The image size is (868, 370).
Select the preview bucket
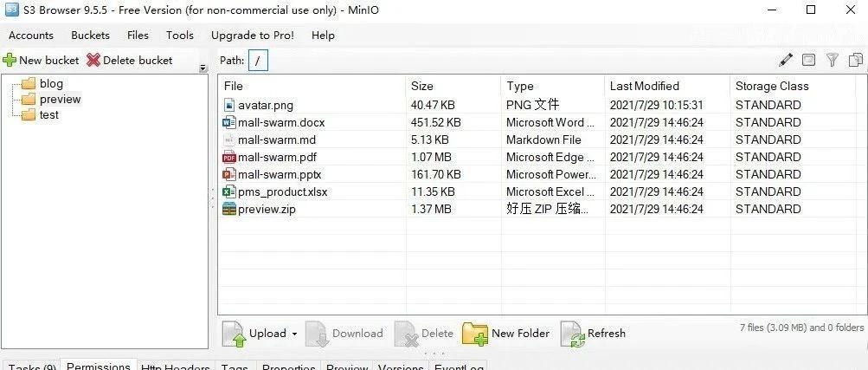pyautogui.click(x=61, y=99)
